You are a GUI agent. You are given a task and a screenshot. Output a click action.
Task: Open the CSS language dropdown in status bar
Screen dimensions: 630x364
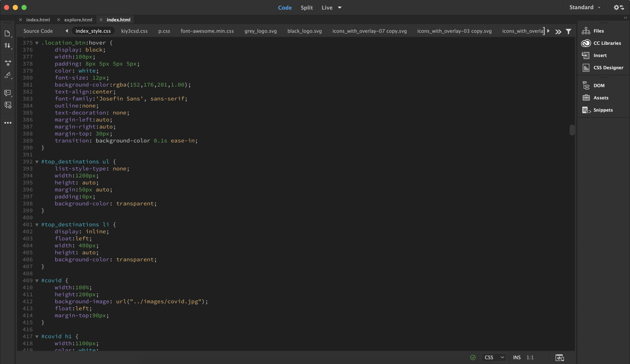coord(494,357)
